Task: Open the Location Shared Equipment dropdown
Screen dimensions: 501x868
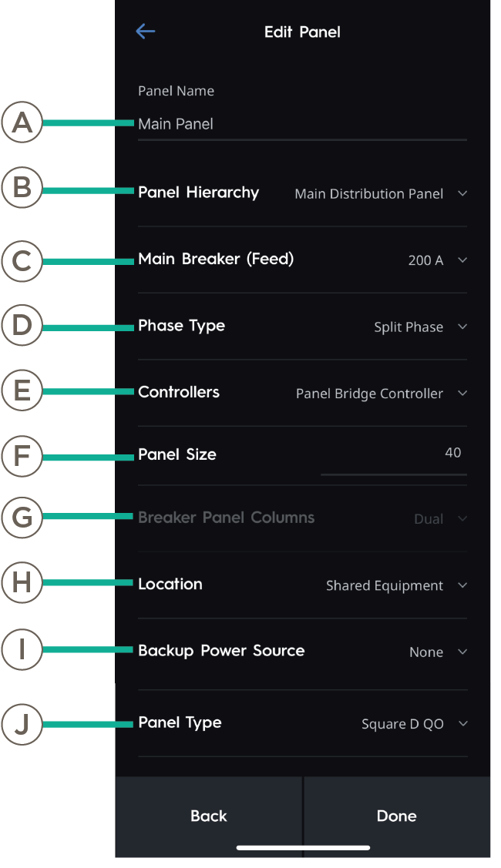Action: coord(462,585)
